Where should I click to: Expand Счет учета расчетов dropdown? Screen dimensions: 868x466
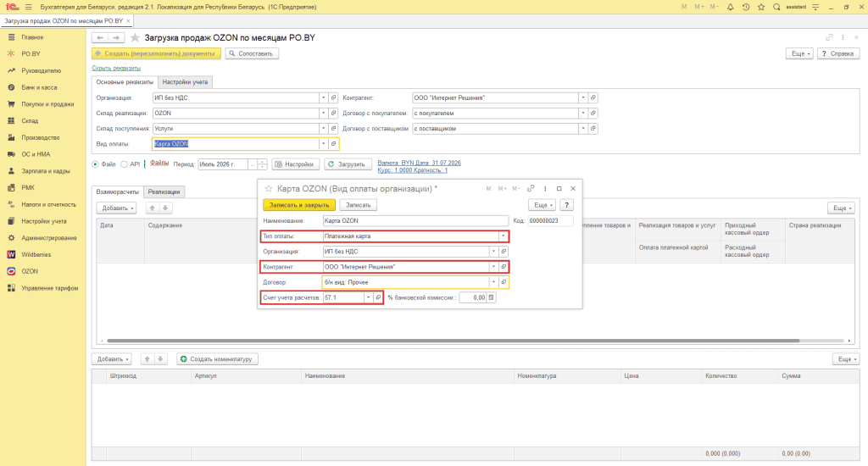point(368,297)
